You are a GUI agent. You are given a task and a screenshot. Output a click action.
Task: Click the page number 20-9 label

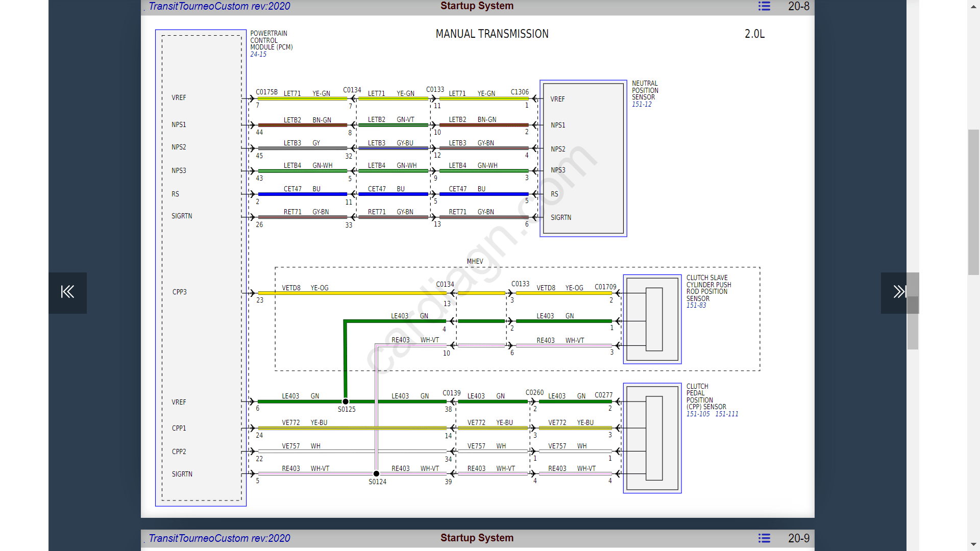point(798,538)
